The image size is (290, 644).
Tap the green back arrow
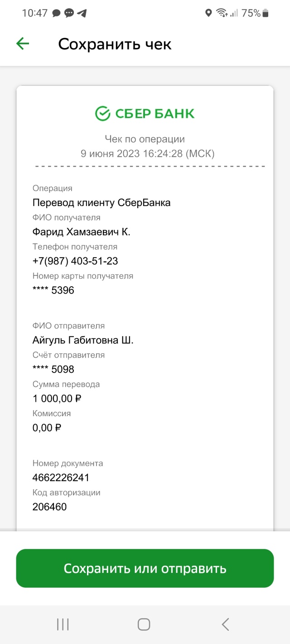tap(23, 43)
